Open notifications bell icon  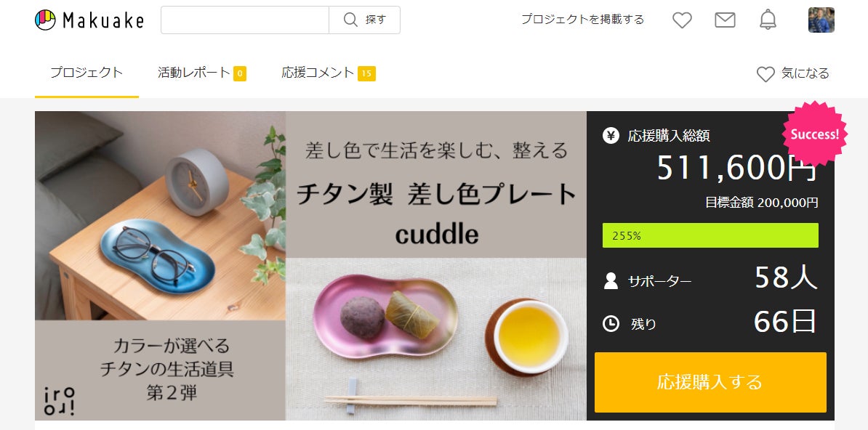pyautogui.click(x=768, y=20)
